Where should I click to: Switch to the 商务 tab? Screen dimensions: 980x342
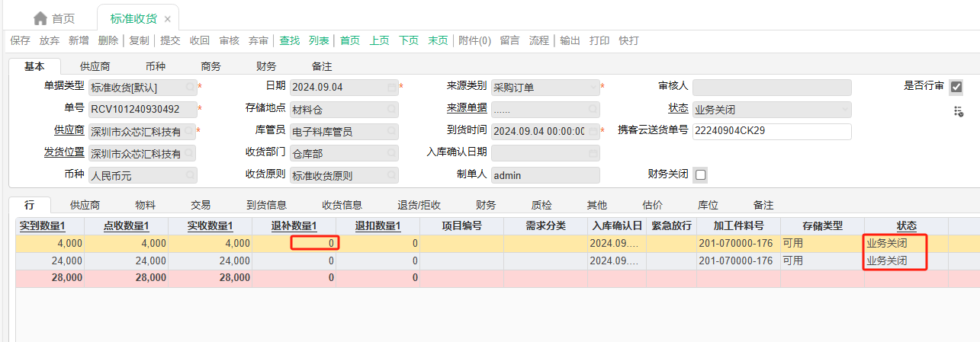[x=210, y=66]
